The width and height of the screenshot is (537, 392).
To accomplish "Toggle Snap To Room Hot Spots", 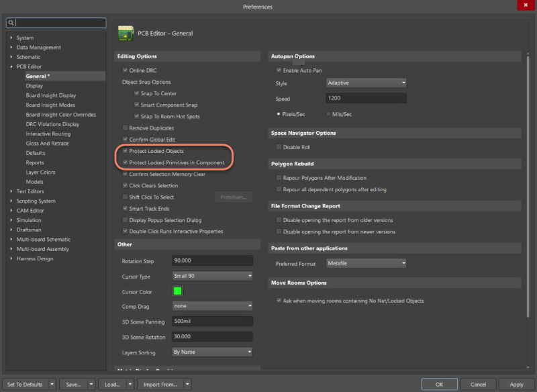I will [137, 116].
